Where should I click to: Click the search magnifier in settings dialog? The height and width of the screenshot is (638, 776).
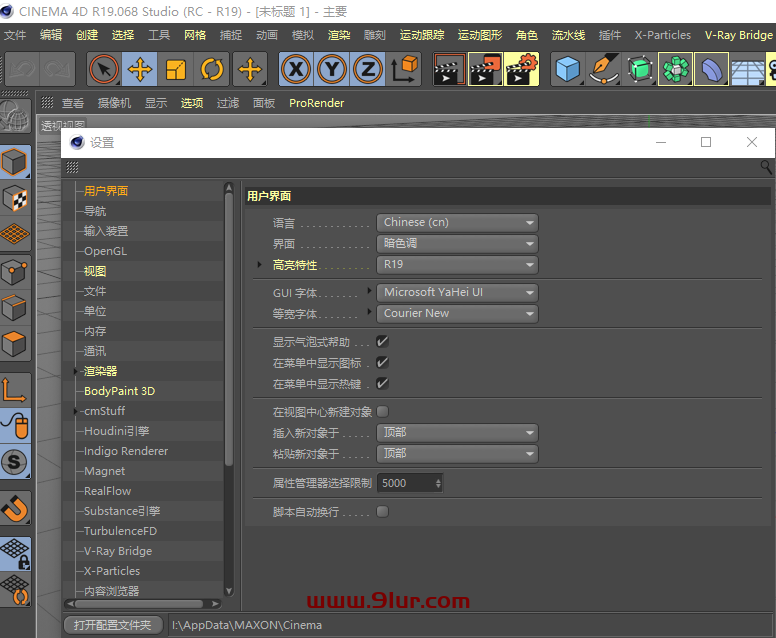[x=766, y=168]
